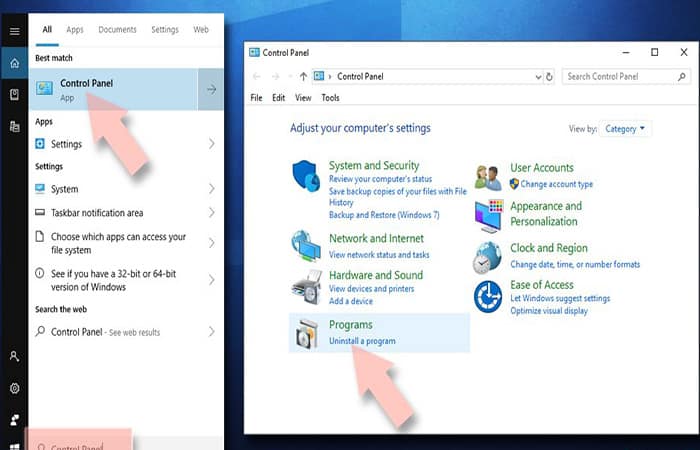This screenshot has height=450, width=700.
Task: Click the settings gear in Start sidebar
Action: [x=14, y=388]
